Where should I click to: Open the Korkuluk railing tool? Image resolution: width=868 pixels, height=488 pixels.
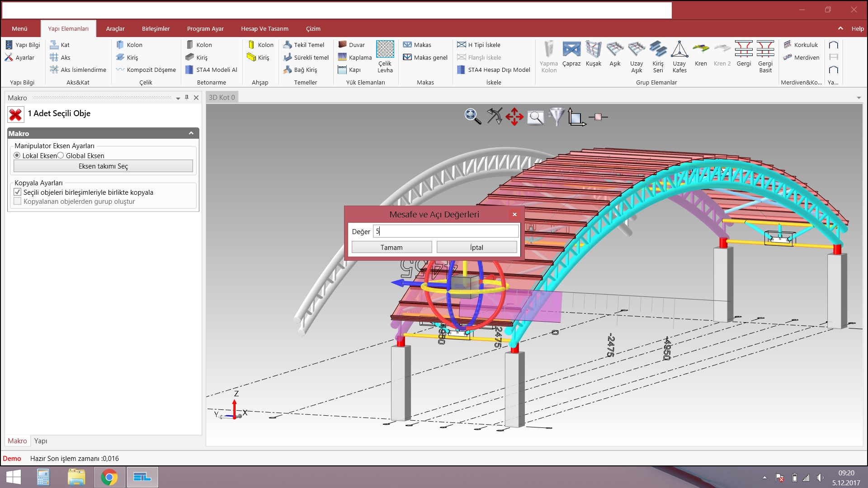pos(801,45)
